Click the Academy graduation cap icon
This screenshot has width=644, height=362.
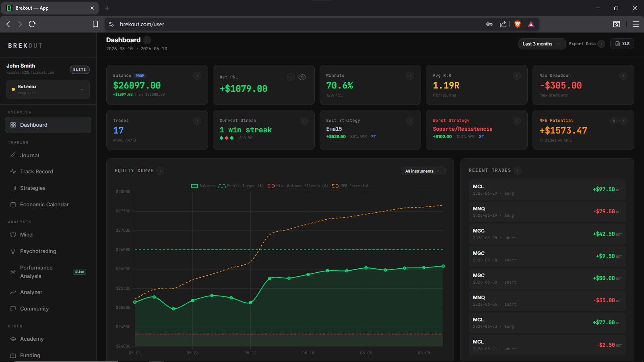pos(13,339)
